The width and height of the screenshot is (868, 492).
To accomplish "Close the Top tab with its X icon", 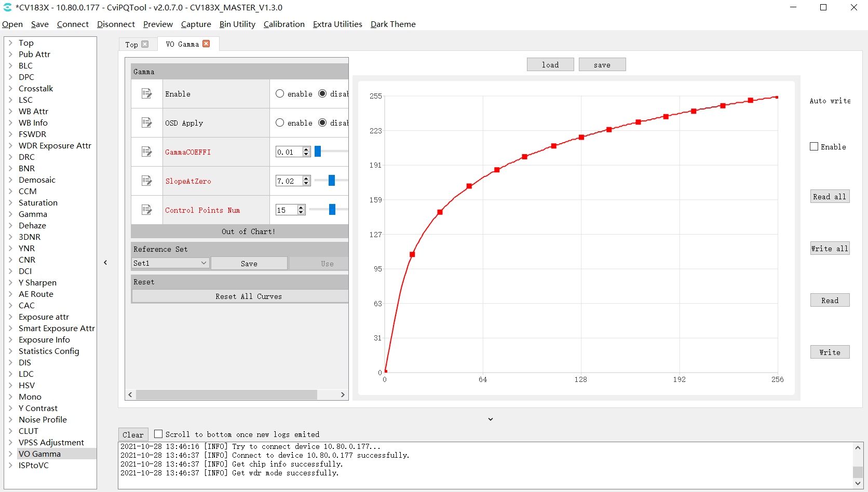I will pyautogui.click(x=145, y=44).
